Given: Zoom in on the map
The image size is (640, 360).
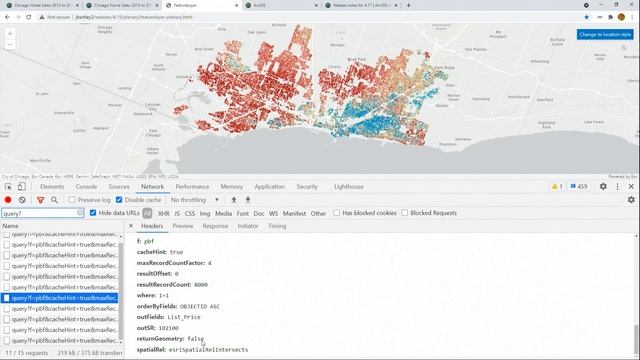Looking at the screenshot, I should click(10, 34).
